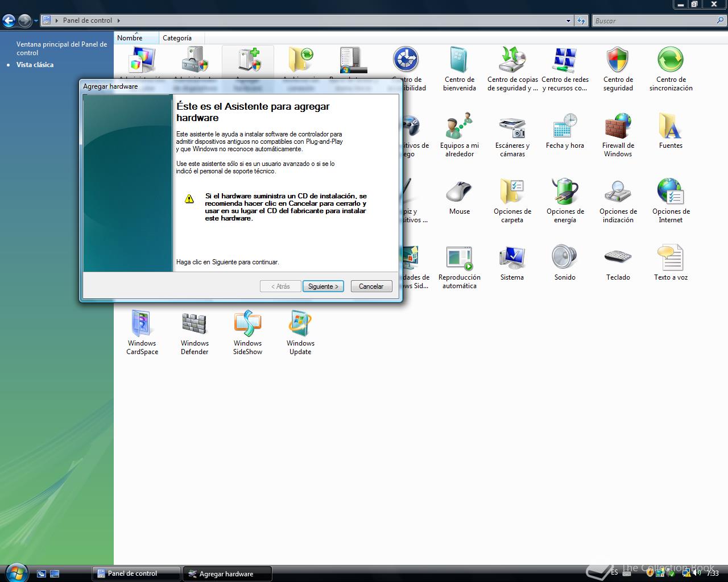Refresh the Panel de control view
The image size is (728, 582).
pyautogui.click(x=581, y=21)
